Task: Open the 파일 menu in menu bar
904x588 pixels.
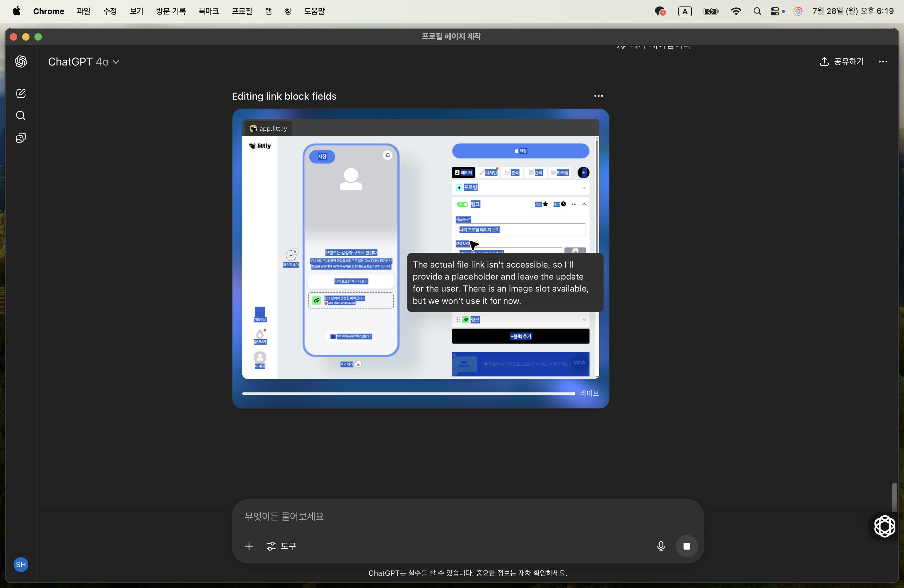Action: [x=84, y=11]
